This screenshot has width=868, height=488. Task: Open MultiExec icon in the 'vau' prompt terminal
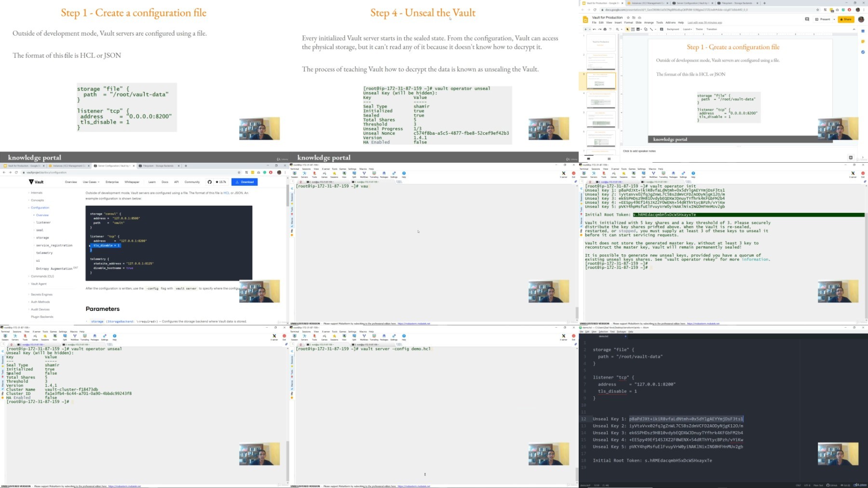tap(364, 173)
